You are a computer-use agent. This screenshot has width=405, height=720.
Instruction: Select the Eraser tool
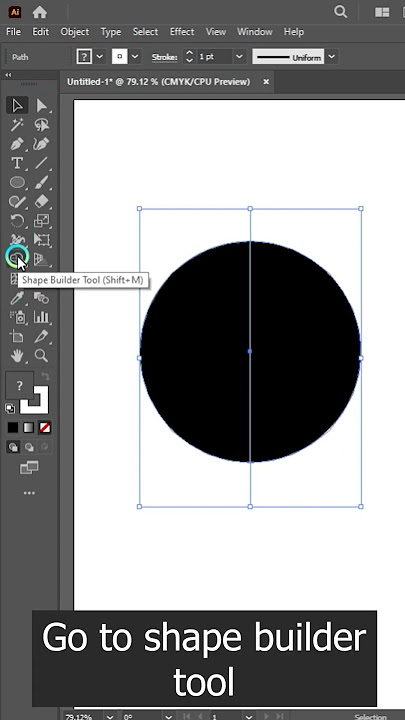[x=42, y=202]
